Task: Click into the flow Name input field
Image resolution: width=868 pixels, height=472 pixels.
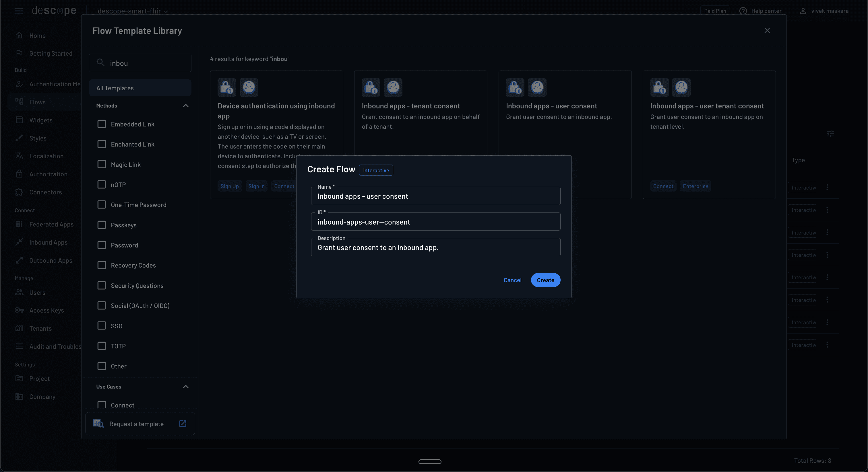Action: pos(436,196)
